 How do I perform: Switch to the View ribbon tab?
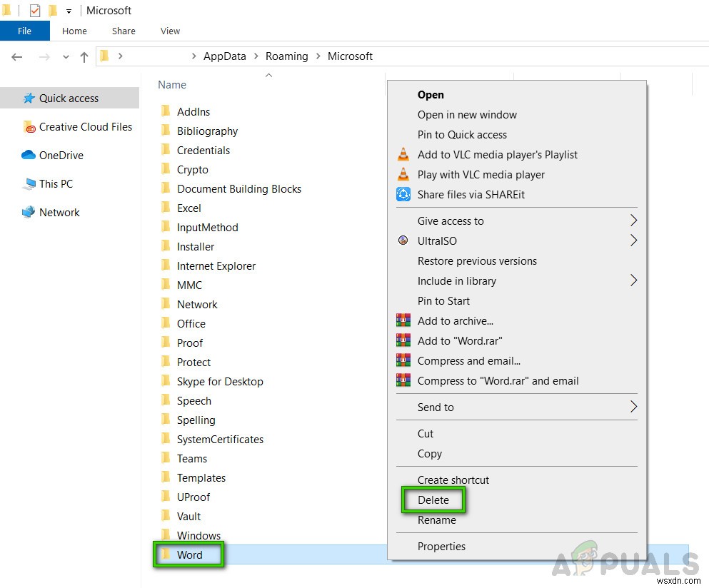coord(170,31)
